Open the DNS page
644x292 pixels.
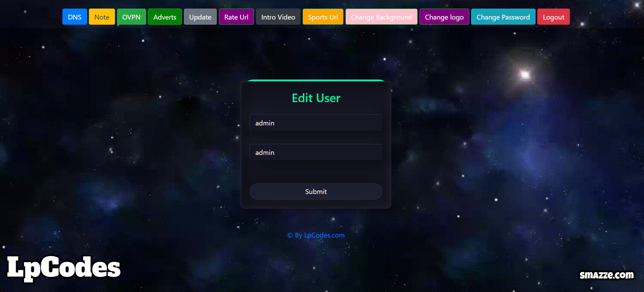(74, 17)
